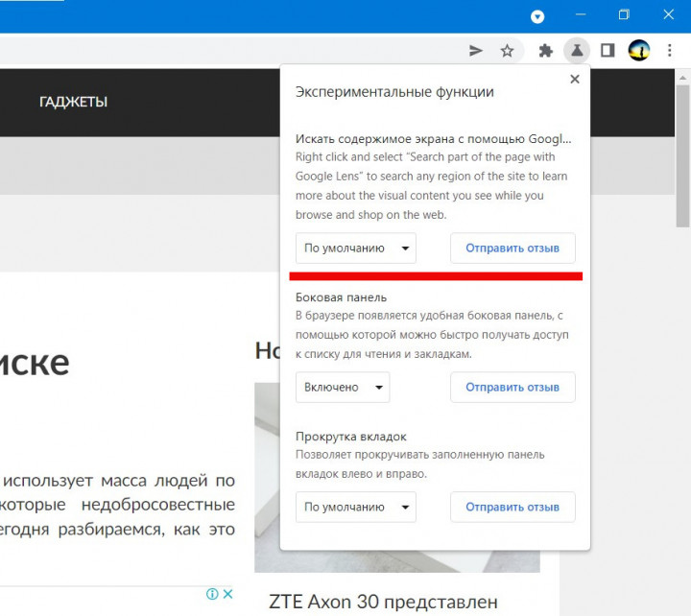691x616 pixels.
Task: Toggle the side panel toolbar icon
Action: tap(608, 51)
